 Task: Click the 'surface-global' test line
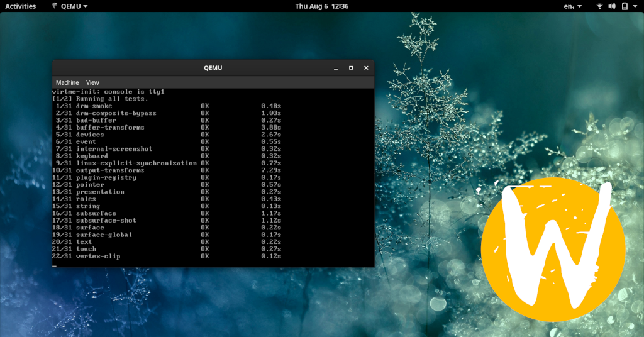[x=167, y=235]
